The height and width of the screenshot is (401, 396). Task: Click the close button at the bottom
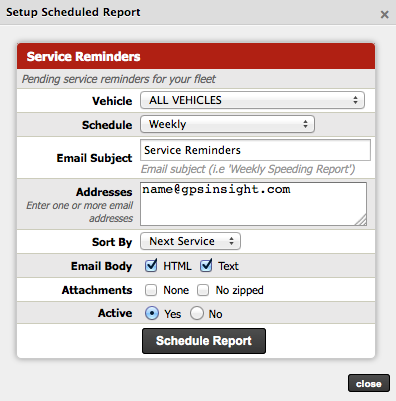(369, 383)
